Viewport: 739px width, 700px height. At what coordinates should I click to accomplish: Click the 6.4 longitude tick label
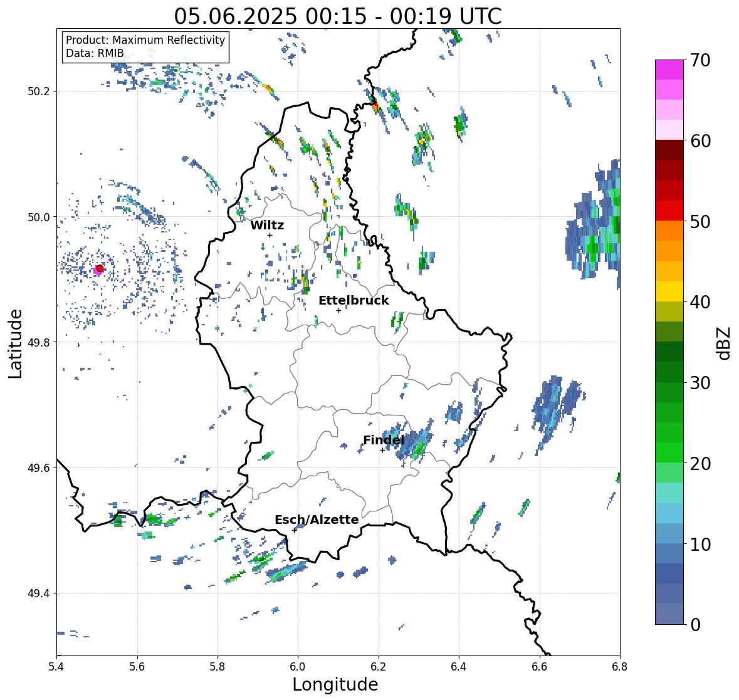(459, 666)
